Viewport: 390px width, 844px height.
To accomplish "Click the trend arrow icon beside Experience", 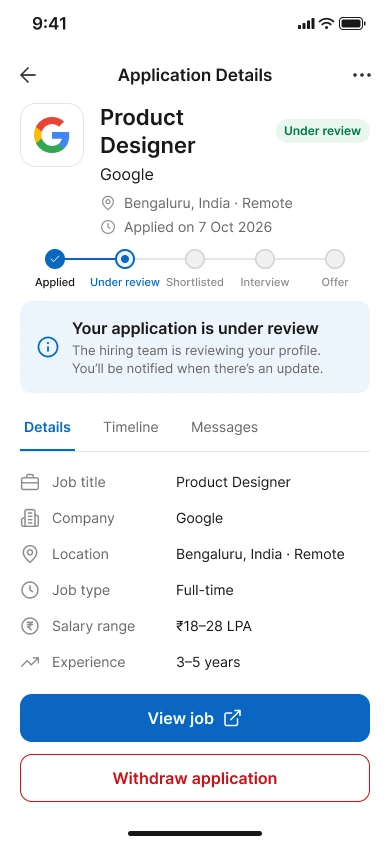I will pos(30,663).
